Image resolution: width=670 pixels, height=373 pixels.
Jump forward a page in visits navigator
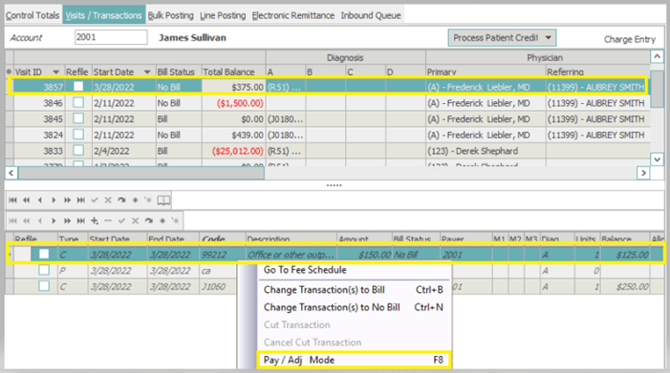point(67,200)
